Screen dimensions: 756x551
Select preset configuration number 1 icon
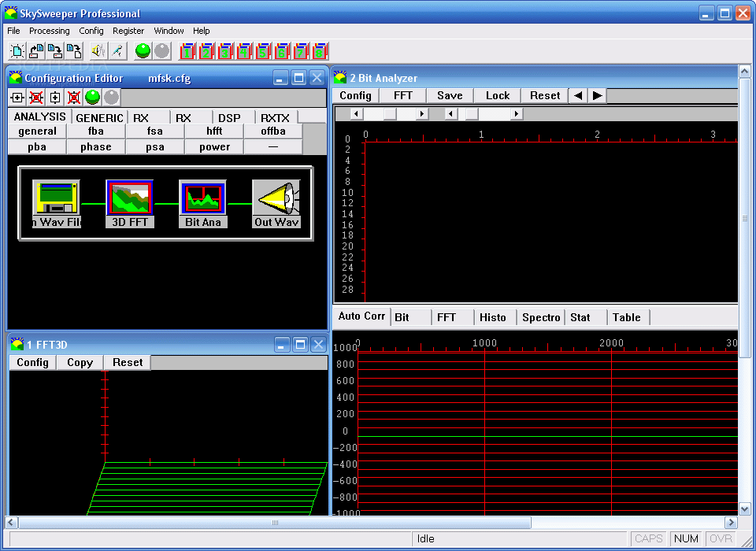(x=187, y=51)
